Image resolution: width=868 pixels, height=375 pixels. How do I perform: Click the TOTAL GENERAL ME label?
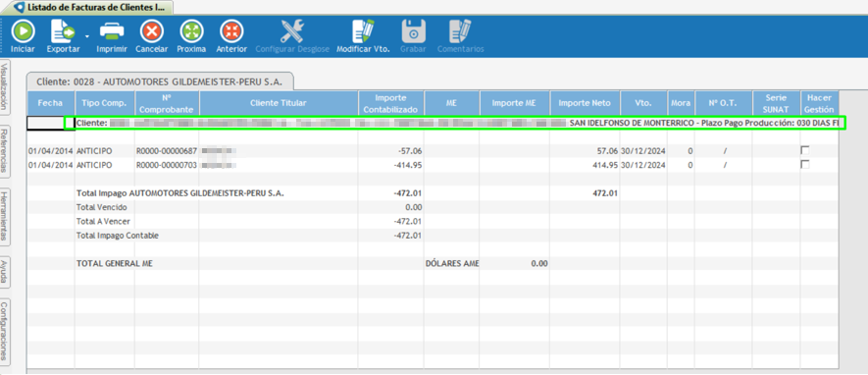(x=114, y=264)
